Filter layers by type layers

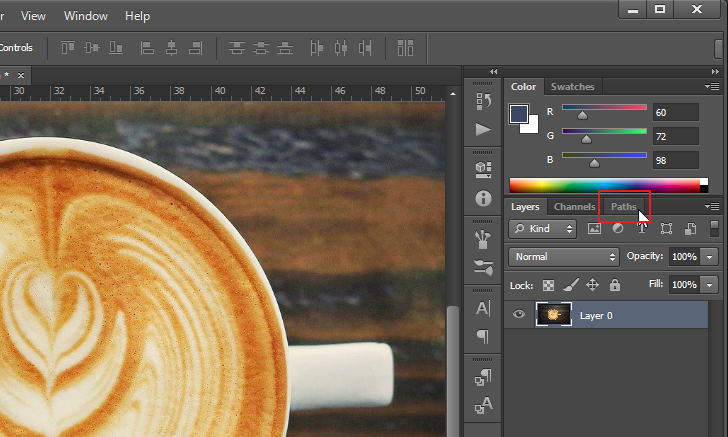click(642, 228)
